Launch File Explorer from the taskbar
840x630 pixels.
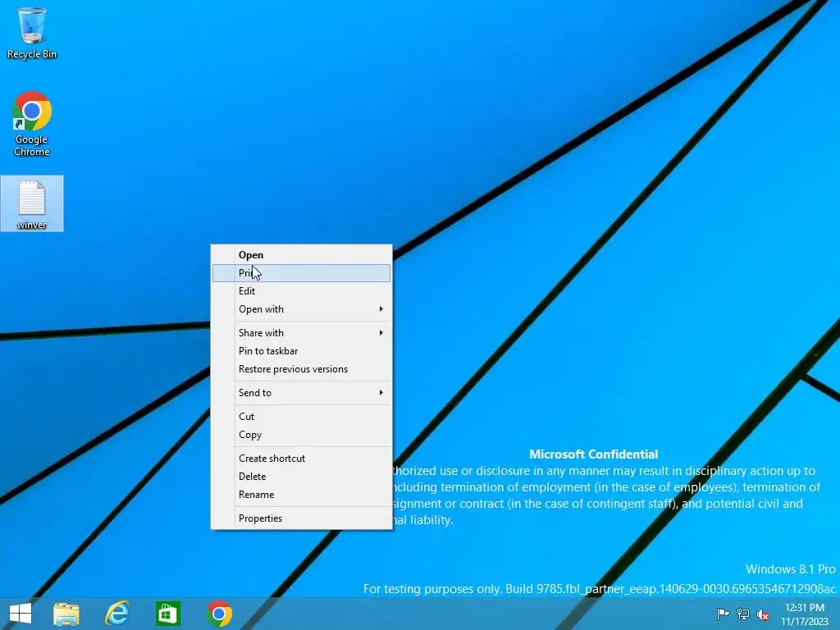coord(66,614)
